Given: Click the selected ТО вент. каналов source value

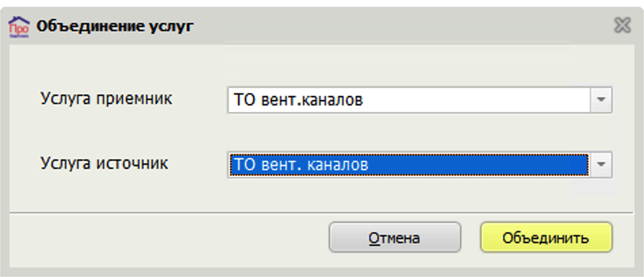Looking at the screenshot, I should 300,165.
